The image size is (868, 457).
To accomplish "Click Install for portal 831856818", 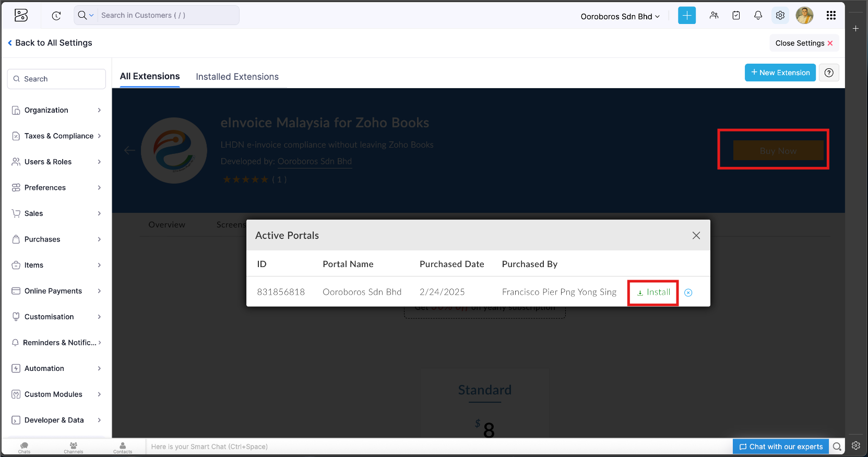I will coord(653,292).
